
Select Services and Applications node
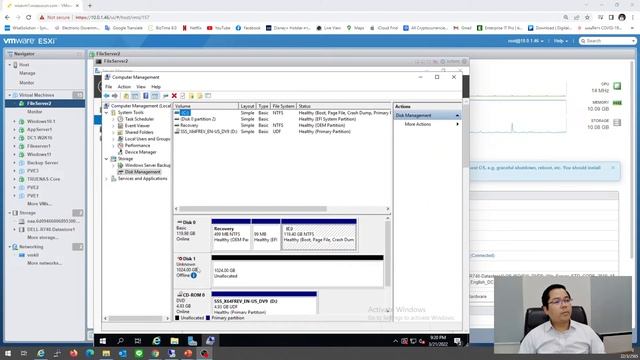142,178
